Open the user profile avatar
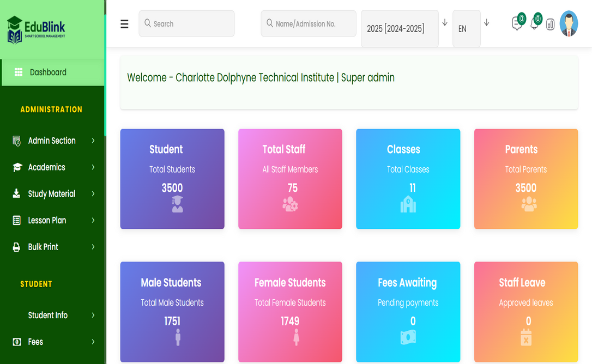 point(569,24)
